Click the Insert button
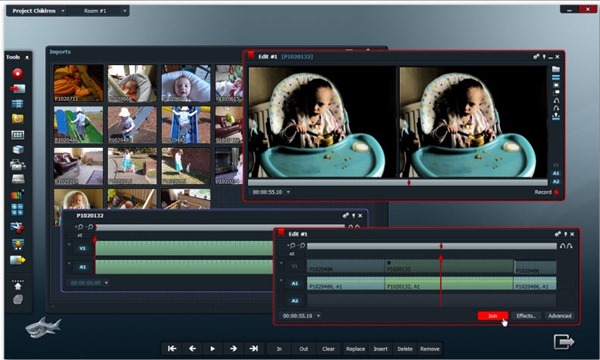Screen dimensions: 600x360 (380, 349)
